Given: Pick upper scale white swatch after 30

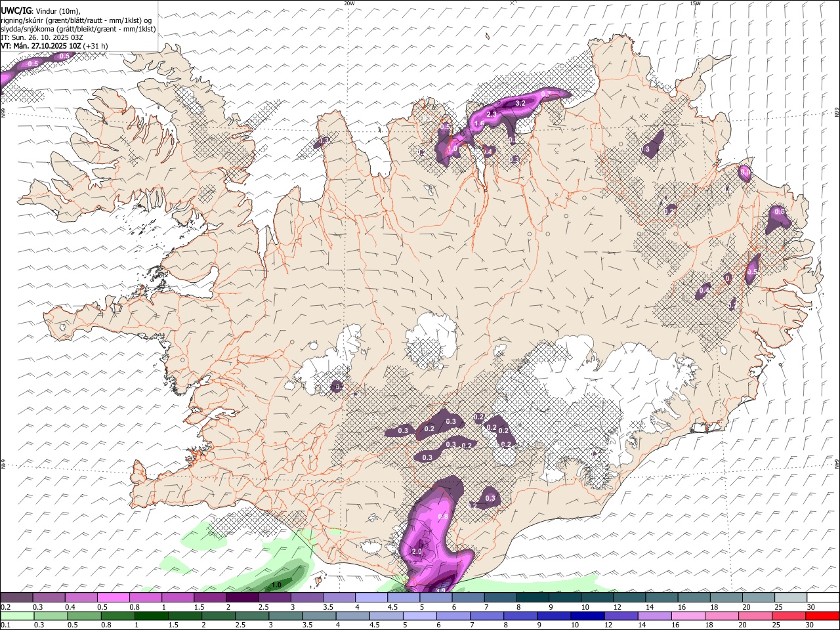Looking at the screenshot, I should coord(823,598).
